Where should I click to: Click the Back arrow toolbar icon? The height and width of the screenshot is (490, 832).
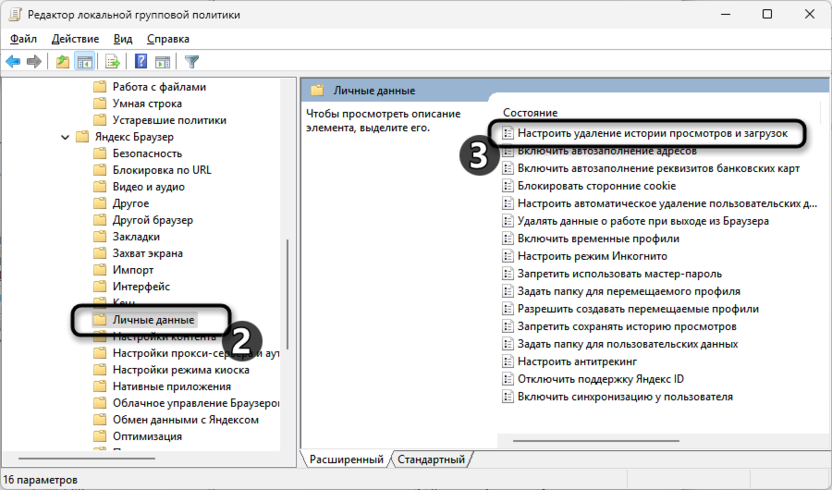(13, 62)
